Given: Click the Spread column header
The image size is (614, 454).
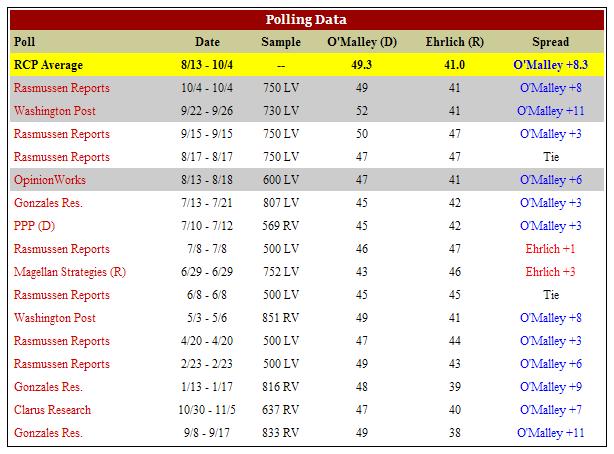Looking at the screenshot, I should (550, 42).
